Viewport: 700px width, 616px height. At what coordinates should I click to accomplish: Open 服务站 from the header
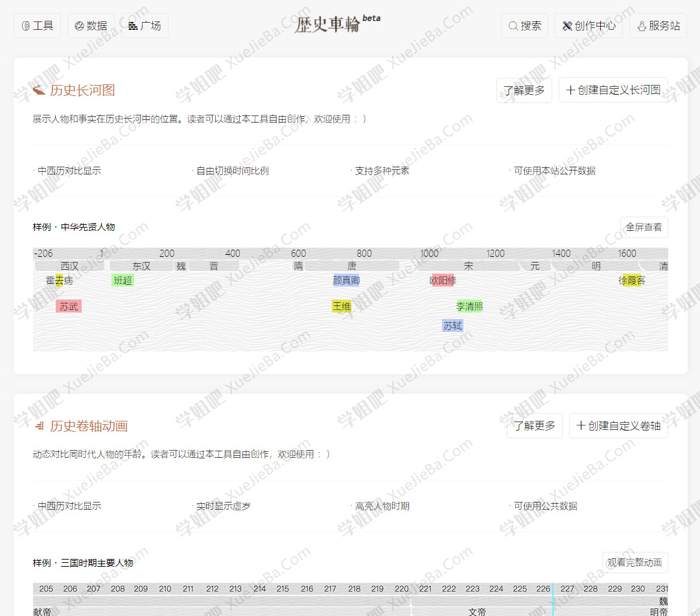point(659,26)
